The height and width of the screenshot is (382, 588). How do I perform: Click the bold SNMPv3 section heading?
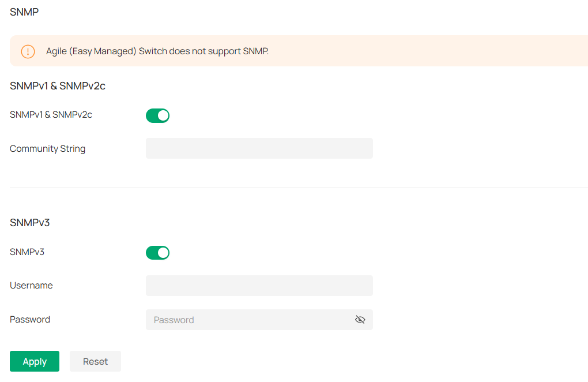30,222
